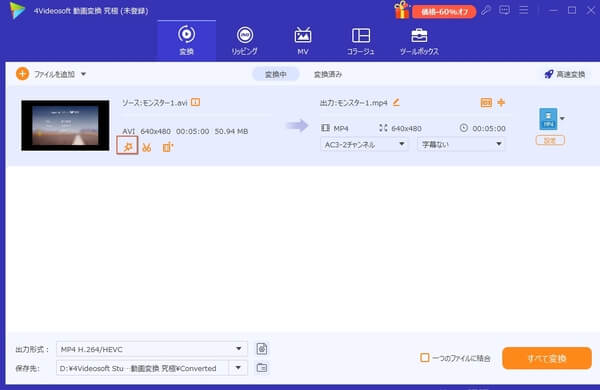Click the 保存先 path field
This screenshot has width=600, height=390.
[142, 368]
